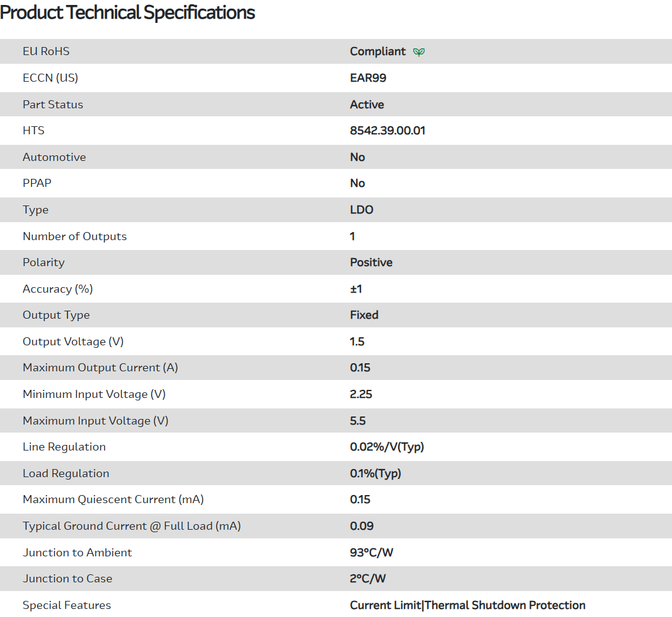Click the Automotive row label
Screen dimensions: 672x617
tap(55, 157)
